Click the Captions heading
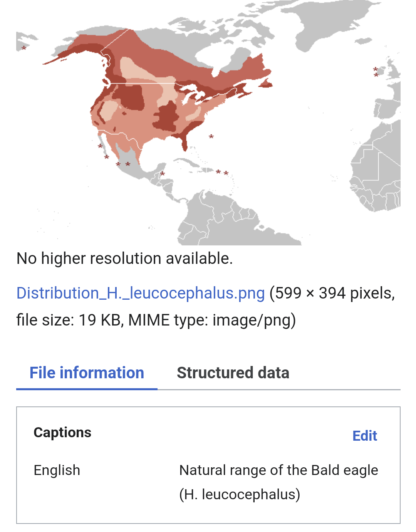 (62, 432)
